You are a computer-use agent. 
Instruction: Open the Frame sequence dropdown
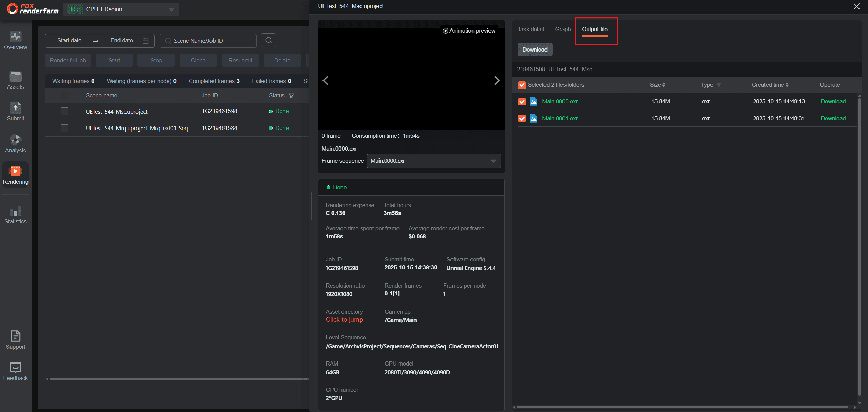coord(433,161)
